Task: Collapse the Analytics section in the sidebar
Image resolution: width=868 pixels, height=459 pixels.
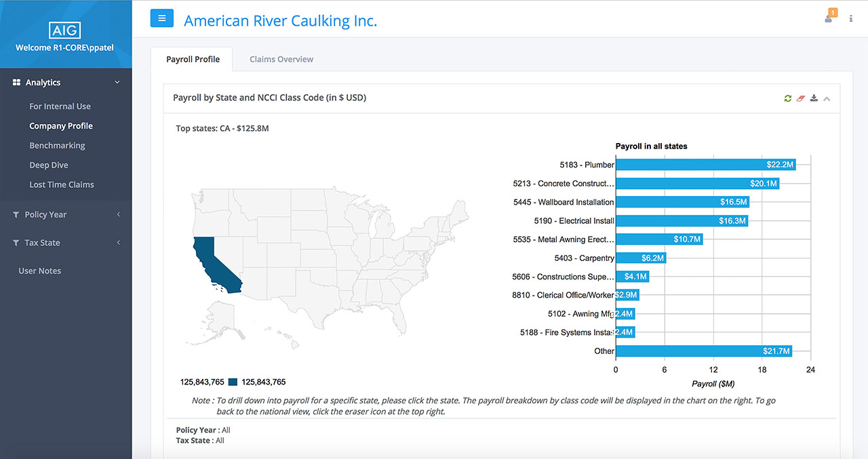Action: [x=117, y=81]
